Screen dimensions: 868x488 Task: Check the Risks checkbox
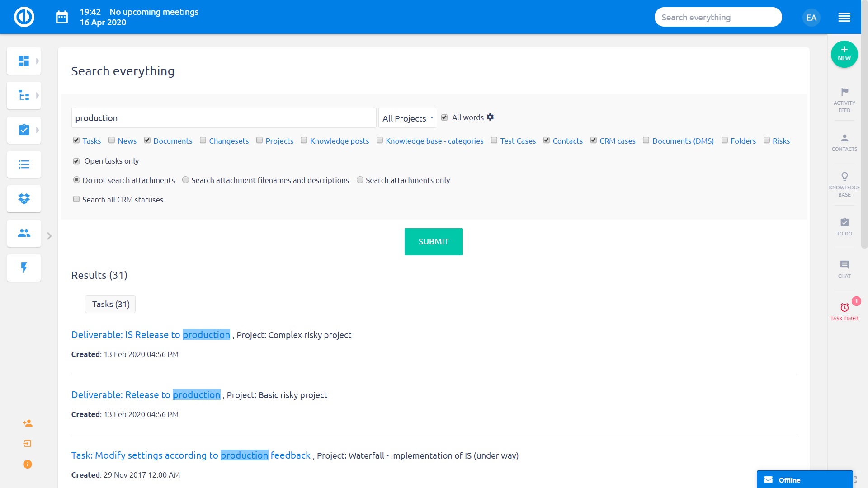(x=767, y=141)
